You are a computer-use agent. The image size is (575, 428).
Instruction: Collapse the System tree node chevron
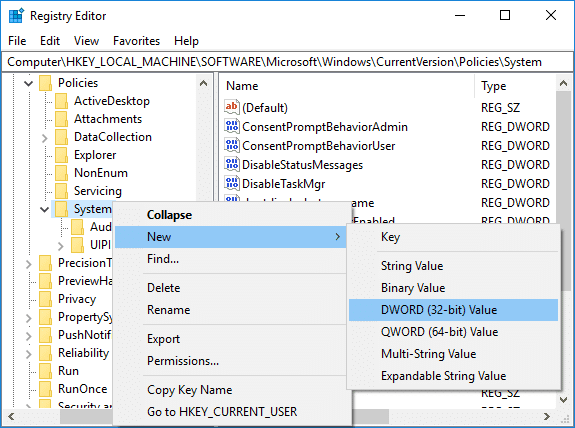click(45, 209)
